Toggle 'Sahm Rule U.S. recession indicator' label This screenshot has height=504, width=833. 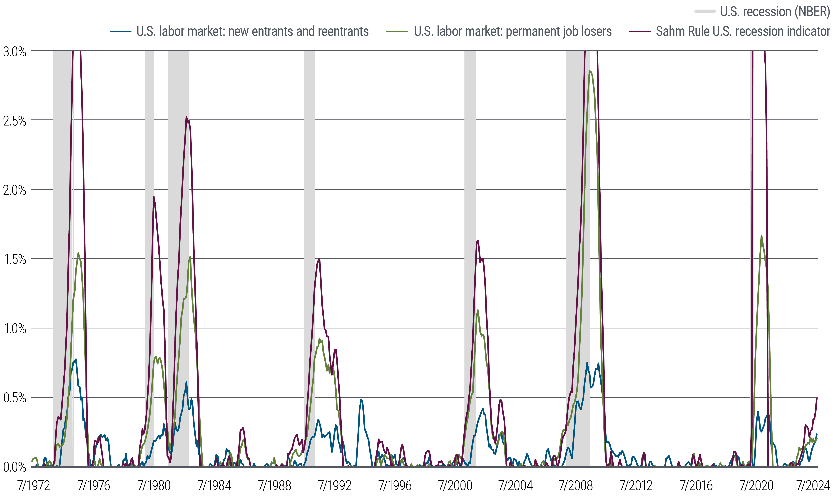[743, 31]
